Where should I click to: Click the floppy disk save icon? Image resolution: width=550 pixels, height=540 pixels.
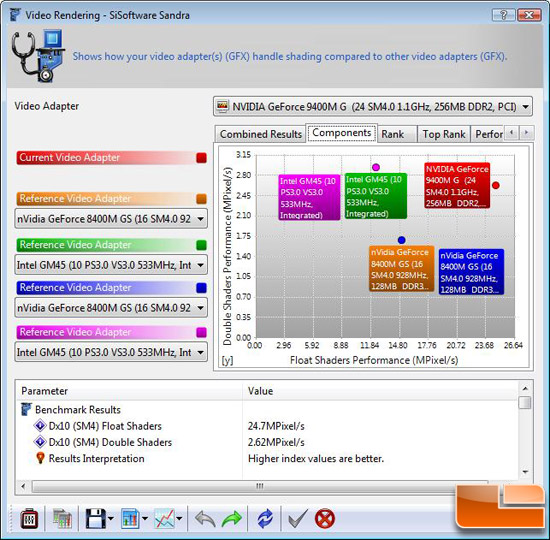tap(95, 519)
